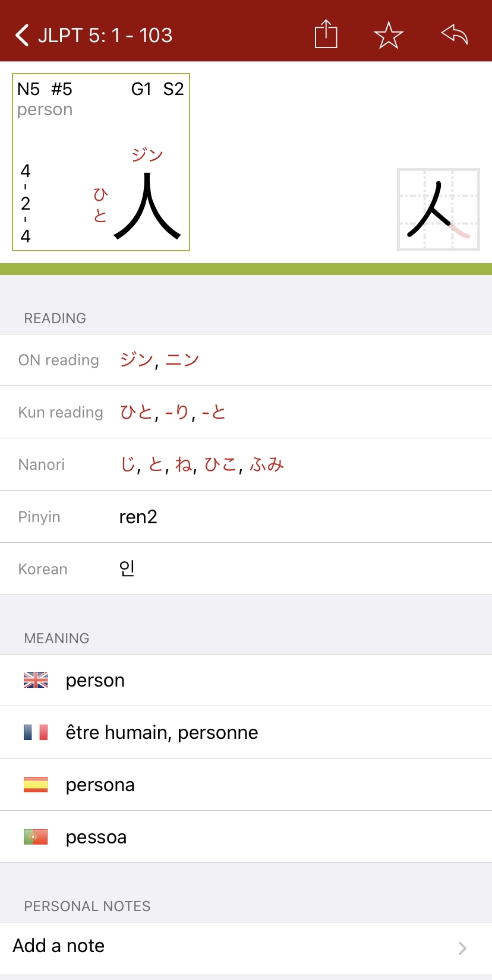Tap the reply arrow icon
Screen dimensions: 492x980
455,35
